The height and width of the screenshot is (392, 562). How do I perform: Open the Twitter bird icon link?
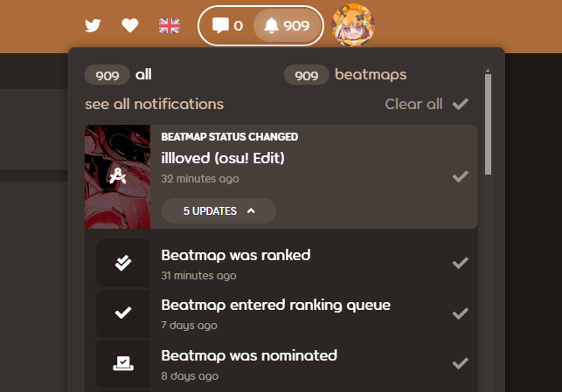click(93, 25)
